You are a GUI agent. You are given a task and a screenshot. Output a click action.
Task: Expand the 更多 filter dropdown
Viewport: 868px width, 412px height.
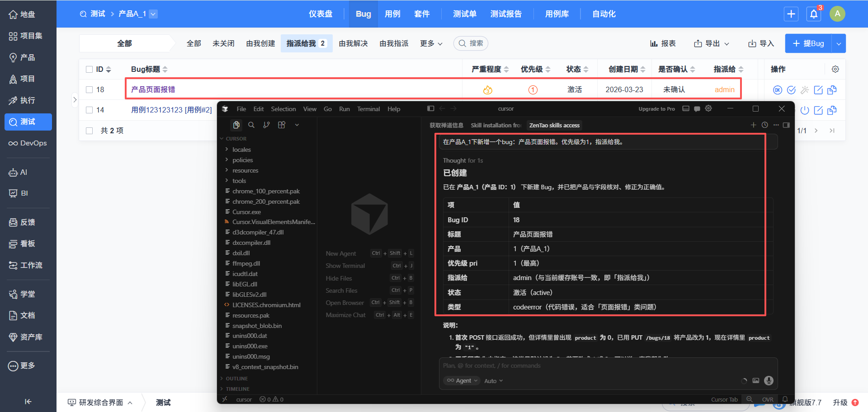pos(431,43)
